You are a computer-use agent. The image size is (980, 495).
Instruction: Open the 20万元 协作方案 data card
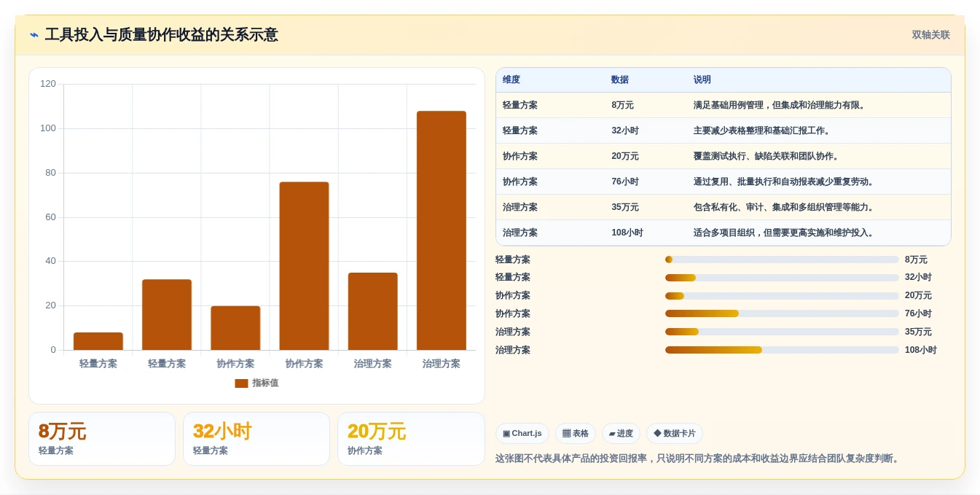[411, 439]
